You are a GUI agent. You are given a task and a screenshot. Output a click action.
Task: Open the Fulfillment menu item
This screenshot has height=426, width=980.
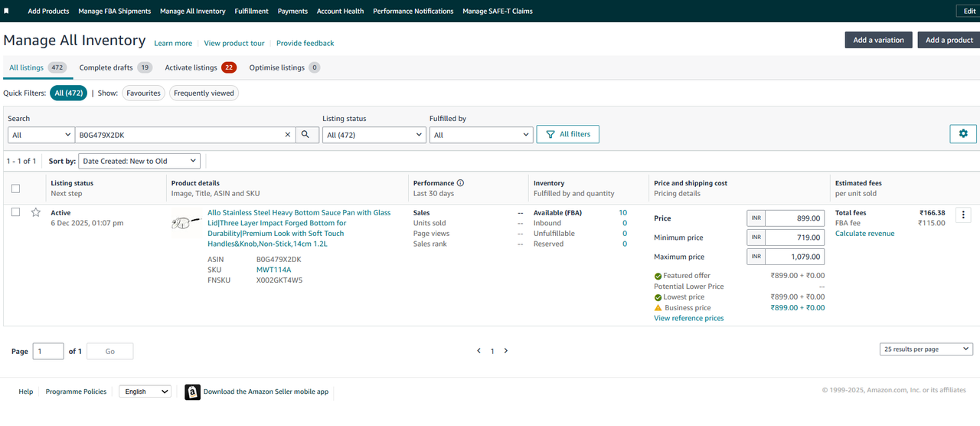(251, 11)
